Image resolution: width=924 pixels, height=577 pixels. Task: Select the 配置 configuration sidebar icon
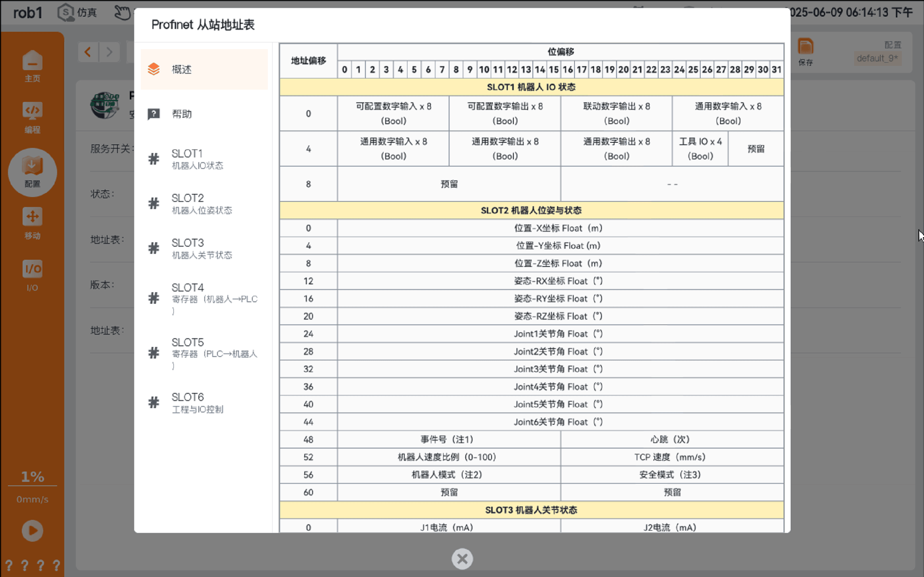coord(32,172)
